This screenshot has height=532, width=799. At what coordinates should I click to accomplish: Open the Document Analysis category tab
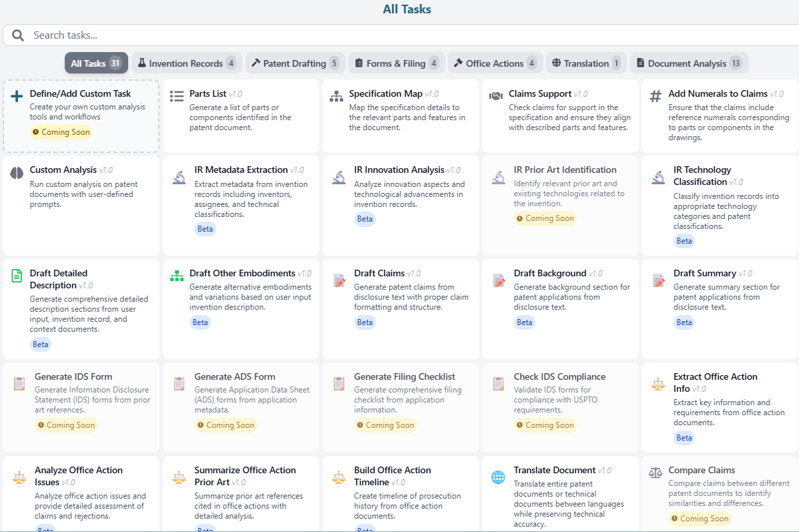coord(689,63)
